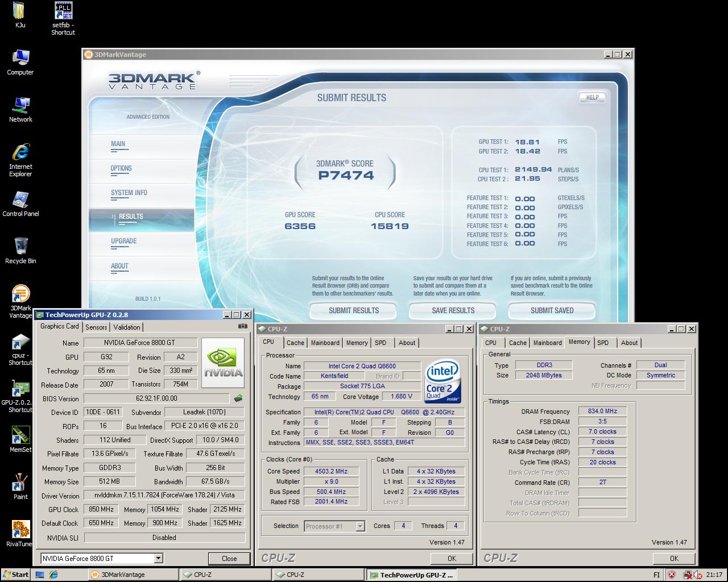Click Close button in GPU-Z
The image size is (728, 582).
point(229,558)
